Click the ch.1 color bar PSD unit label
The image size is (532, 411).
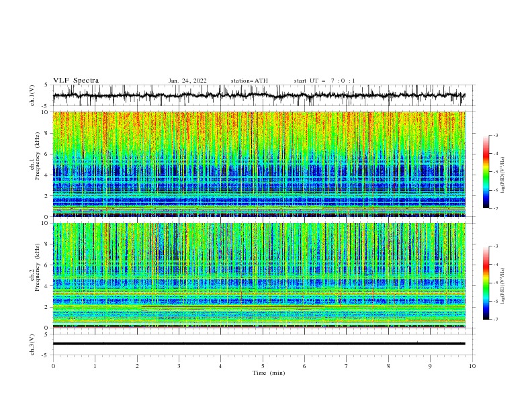tap(503, 175)
